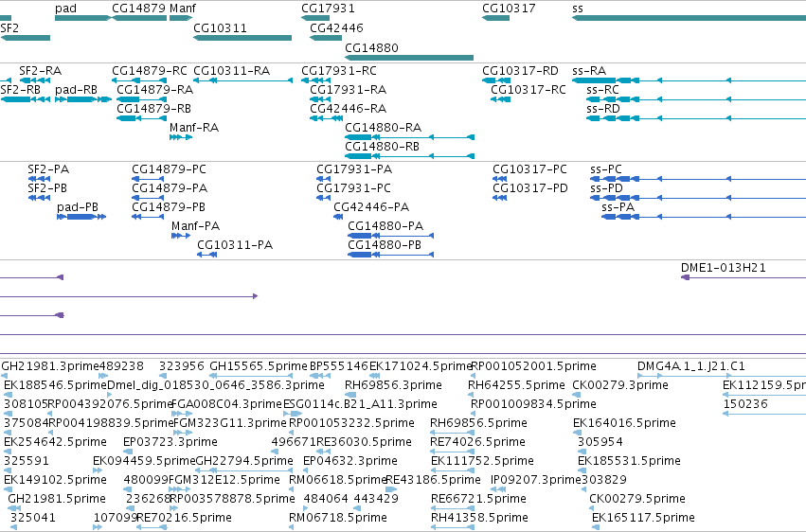Open EST label RE36030.5prime

364,442
